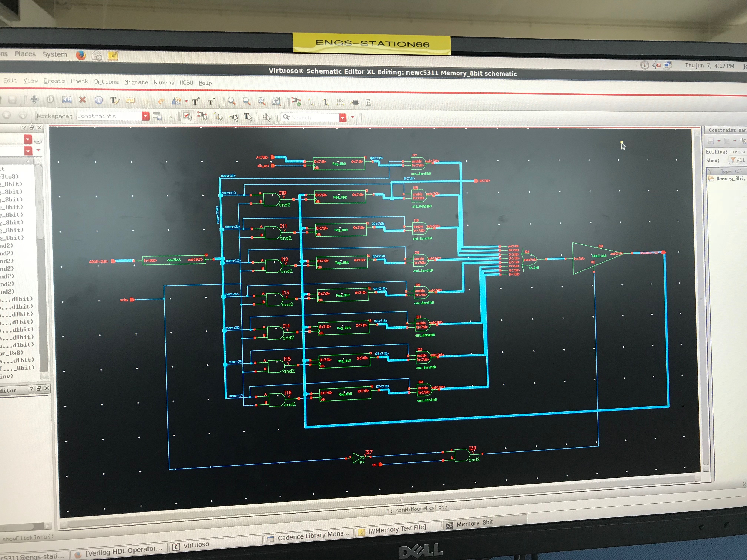Open the Workspace Constraints dropdown
This screenshot has width=747, height=560.
click(x=146, y=116)
